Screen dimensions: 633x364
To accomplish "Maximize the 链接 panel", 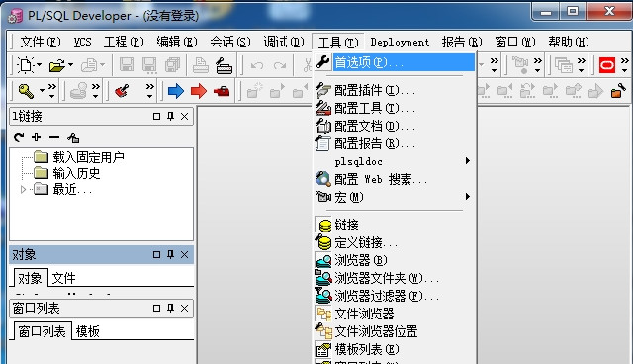I will click(x=156, y=116).
